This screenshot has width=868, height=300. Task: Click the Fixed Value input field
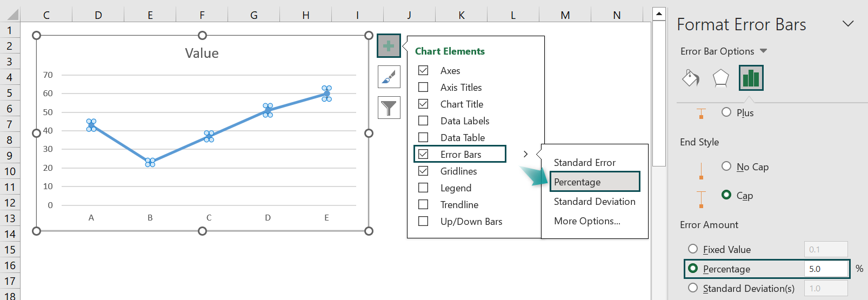[x=826, y=249]
